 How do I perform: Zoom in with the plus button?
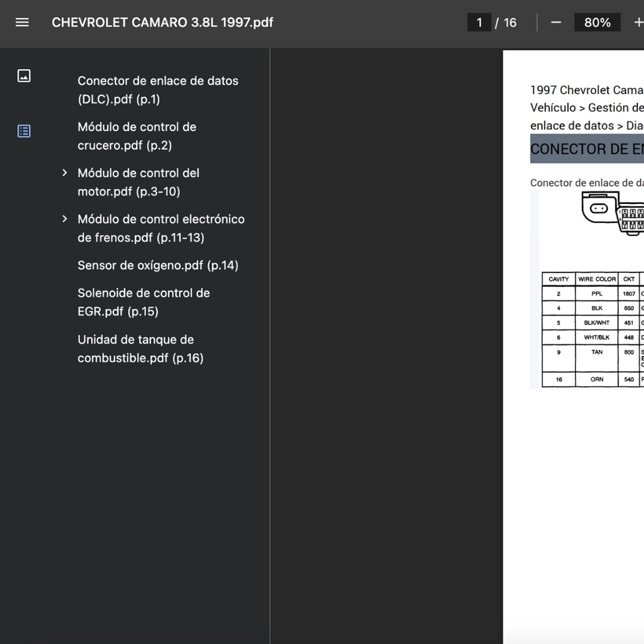pyautogui.click(x=638, y=23)
